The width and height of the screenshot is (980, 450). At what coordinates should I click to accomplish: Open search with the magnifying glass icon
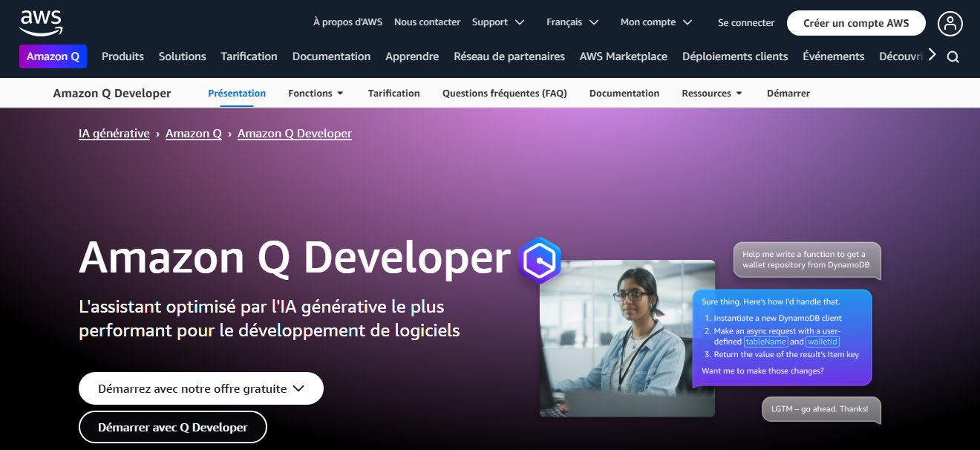tap(953, 56)
